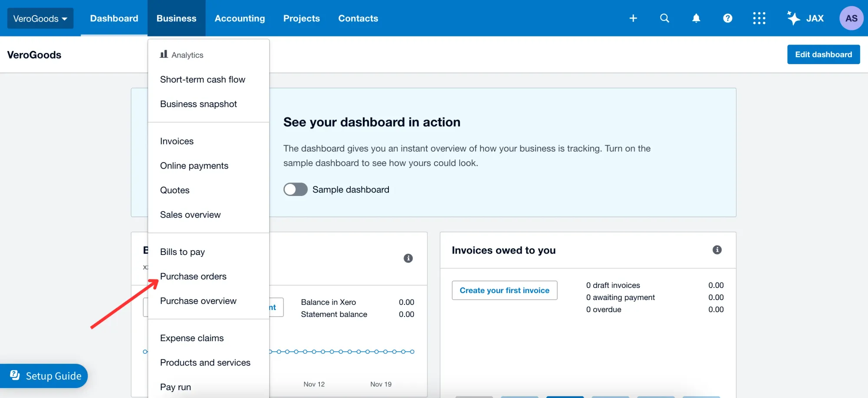Open Quotes from the menu
The height and width of the screenshot is (398, 868).
pos(208,190)
